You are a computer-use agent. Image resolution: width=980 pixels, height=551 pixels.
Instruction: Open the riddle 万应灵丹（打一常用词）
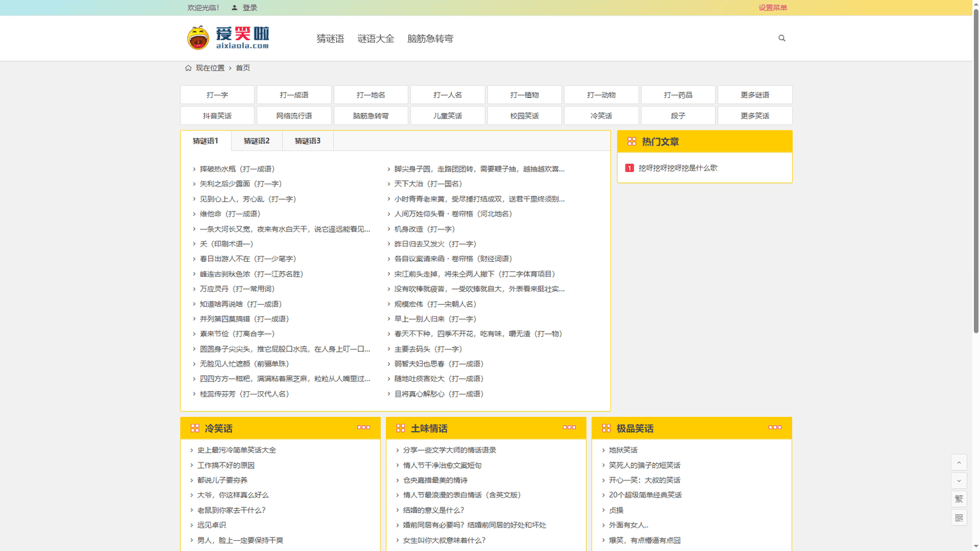tap(238, 289)
